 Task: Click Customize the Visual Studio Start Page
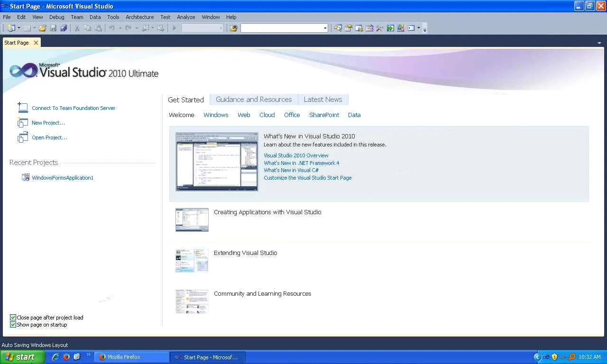[308, 178]
